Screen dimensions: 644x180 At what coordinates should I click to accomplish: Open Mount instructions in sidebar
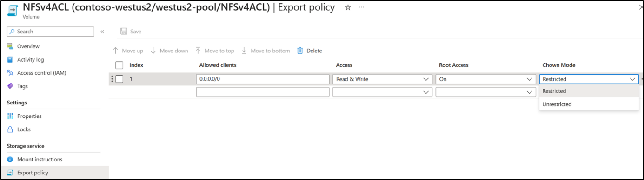[x=40, y=159]
